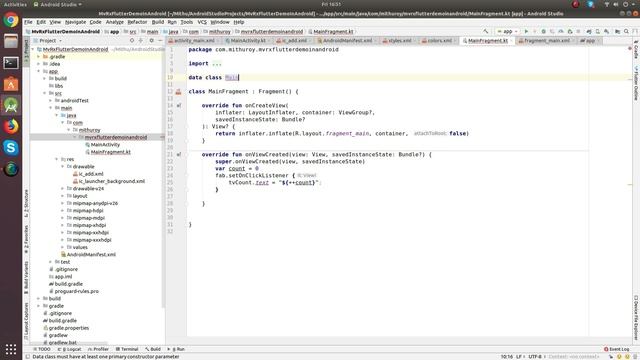Click the Make Project hammer icon
The height and width of the screenshot is (360, 640).
tap(485, 31)
